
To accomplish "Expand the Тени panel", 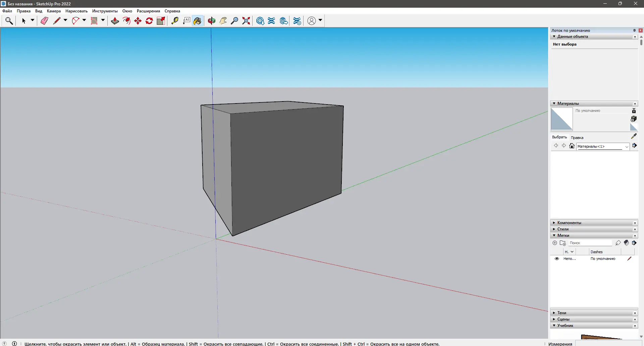I will tap(554, 313).
